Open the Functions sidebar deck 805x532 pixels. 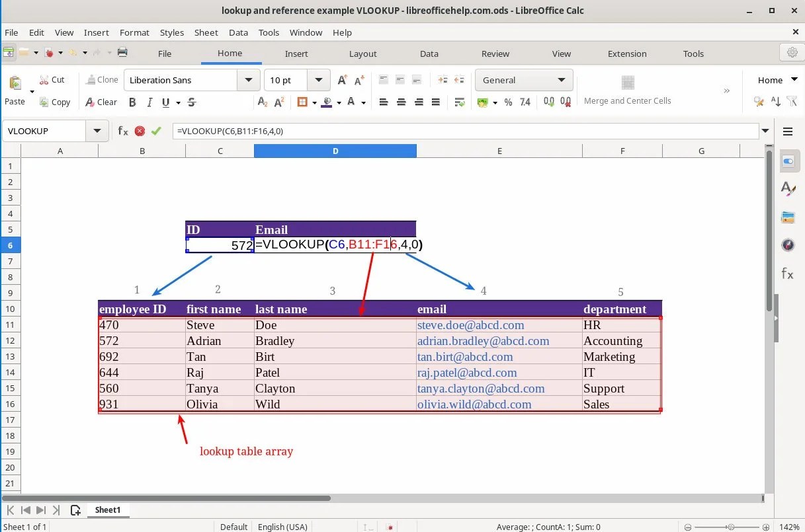[788, 274]
